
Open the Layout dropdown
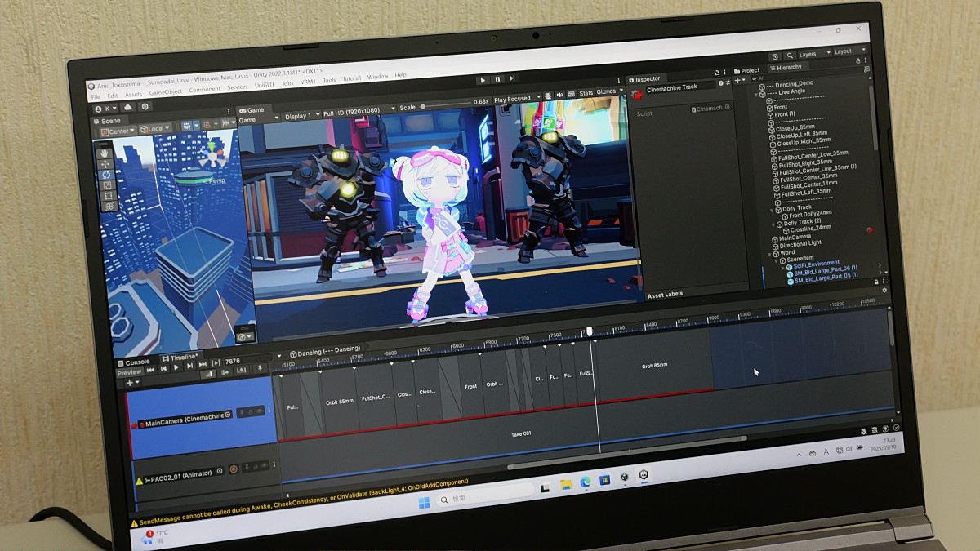850,51
